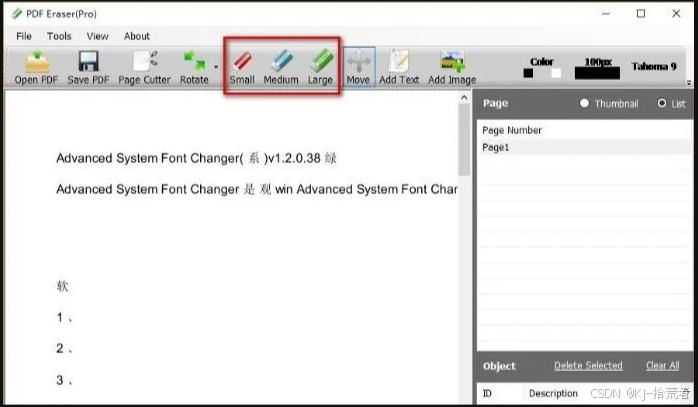Image resolution: width=698 pixels, height=407 pixels.
Task: Click the document scrollbar up arrow
Action: coord(464,98)
